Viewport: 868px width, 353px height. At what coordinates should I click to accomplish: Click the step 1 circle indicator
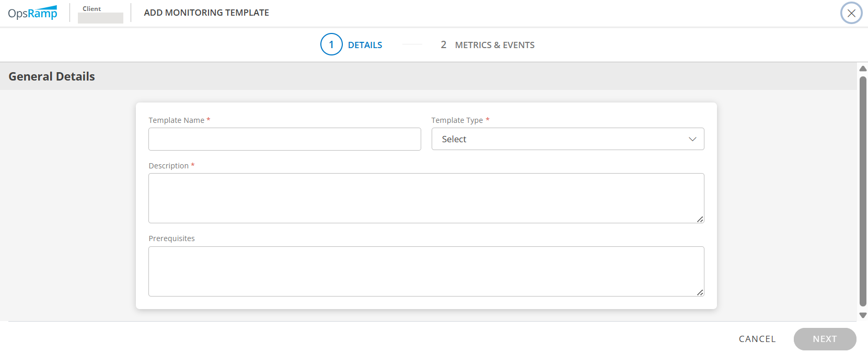pyautogui.click(x=331, y=44)
